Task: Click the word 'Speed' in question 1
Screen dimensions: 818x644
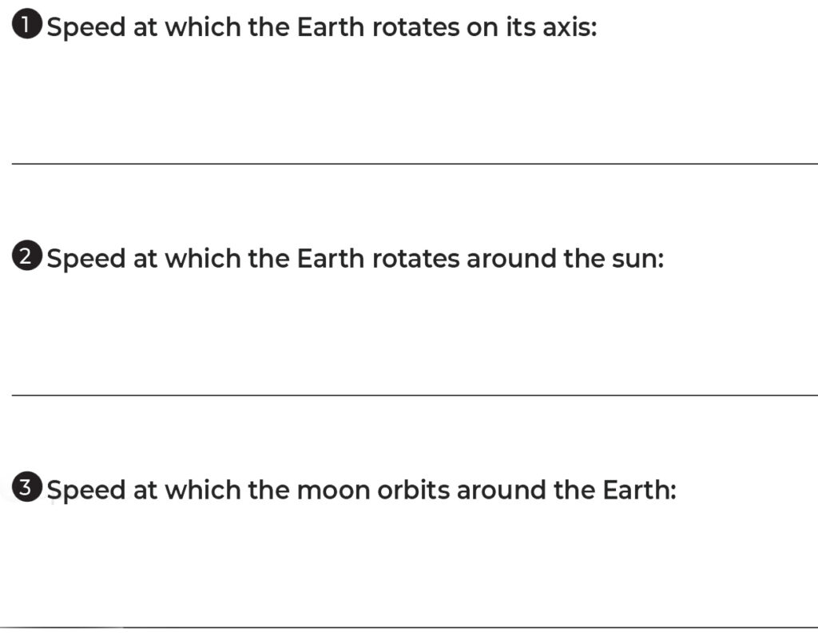Action: point(86,28)
